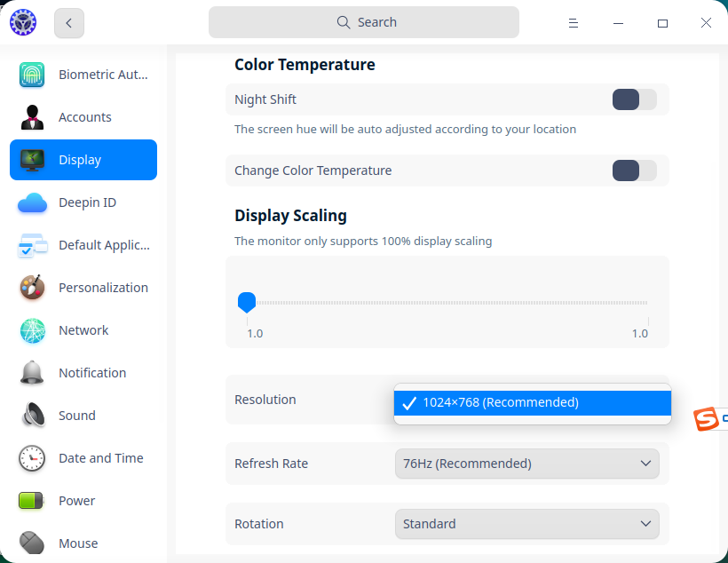This screenshot has height=563, width=728.
Task: Open Notification settings
Action: coord(83,373)
